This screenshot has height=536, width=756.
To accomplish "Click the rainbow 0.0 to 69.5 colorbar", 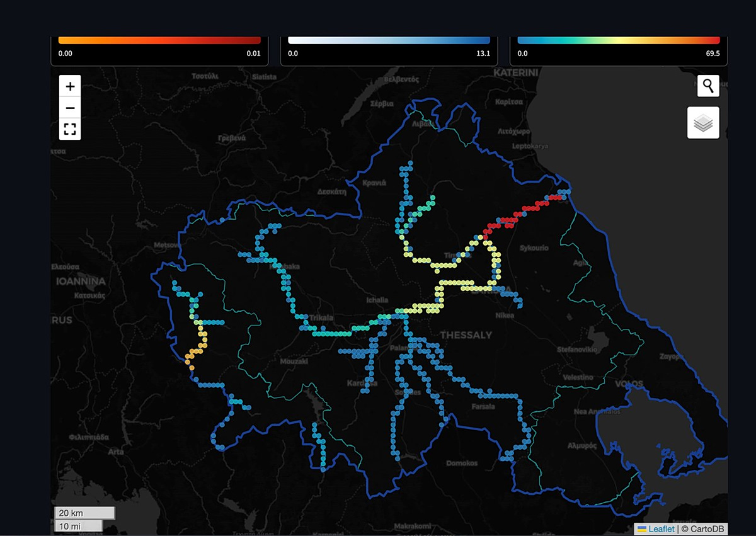I will 618,40.
